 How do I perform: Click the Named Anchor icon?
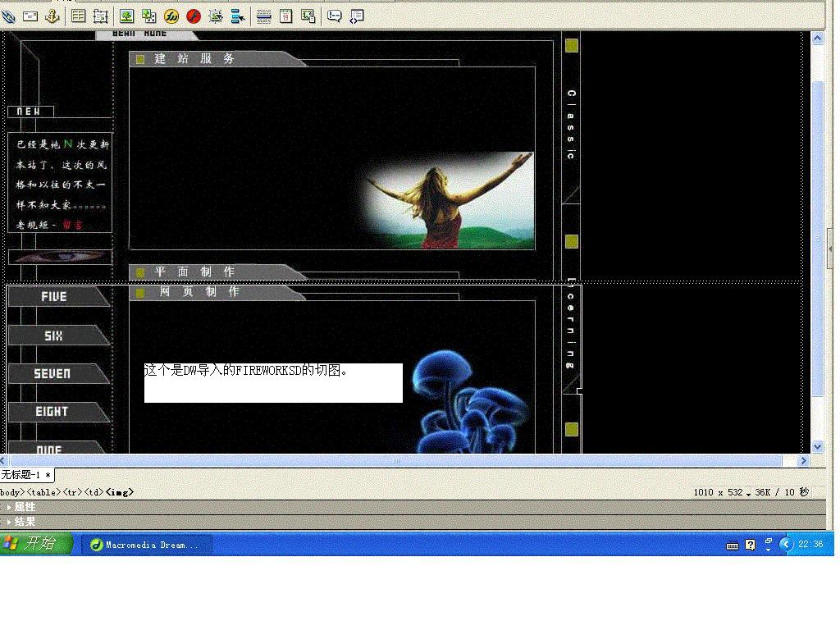coord(52,16)
